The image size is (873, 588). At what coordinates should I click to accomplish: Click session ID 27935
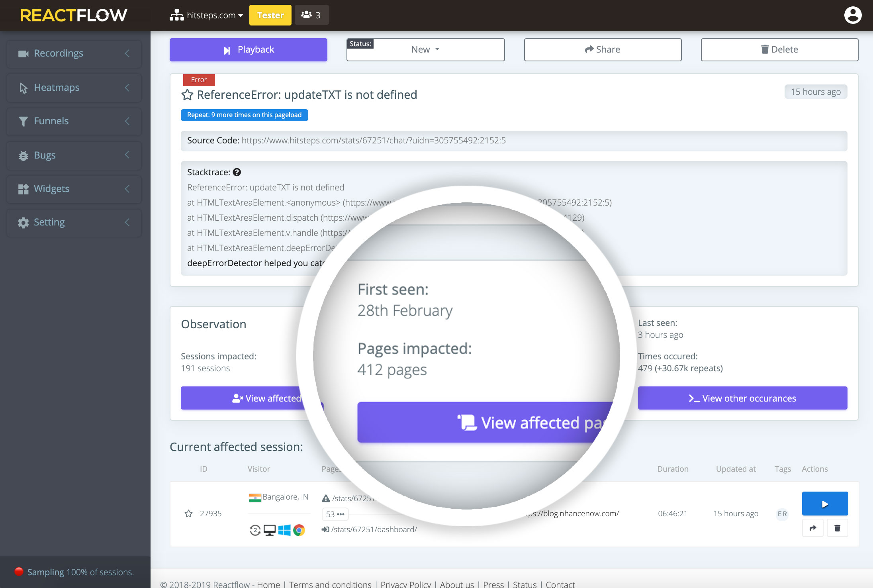(211, 514)
